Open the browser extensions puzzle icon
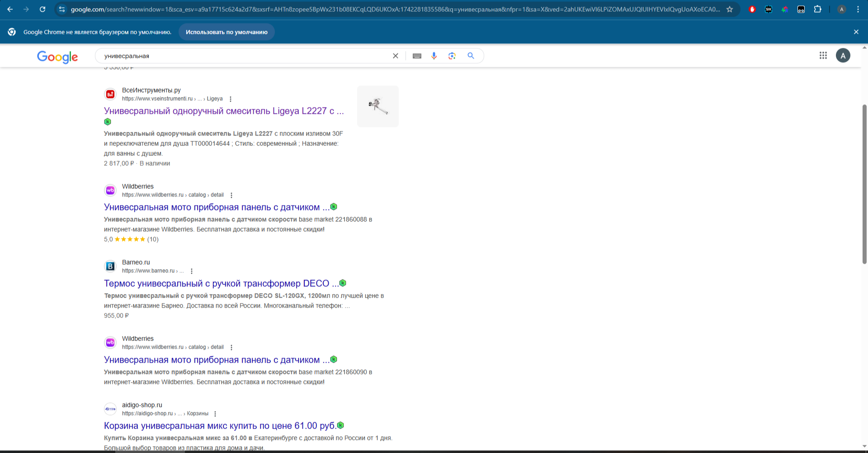The width and height of the screenshot is (868, 453). (817, 9)
